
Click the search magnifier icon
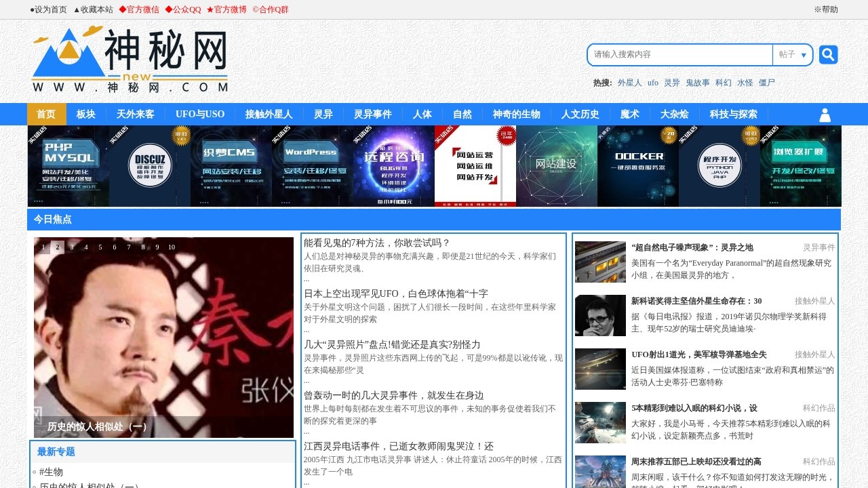(828, 54)
